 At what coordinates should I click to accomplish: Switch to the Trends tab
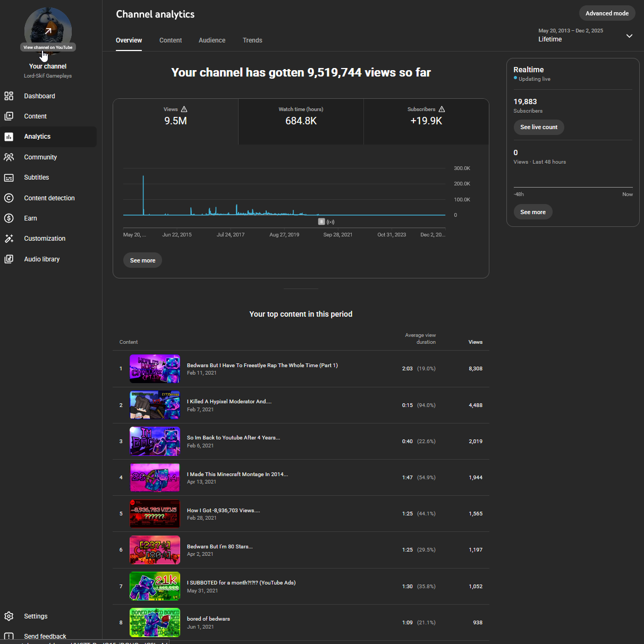pyautogui.click(x=252, y=40)
